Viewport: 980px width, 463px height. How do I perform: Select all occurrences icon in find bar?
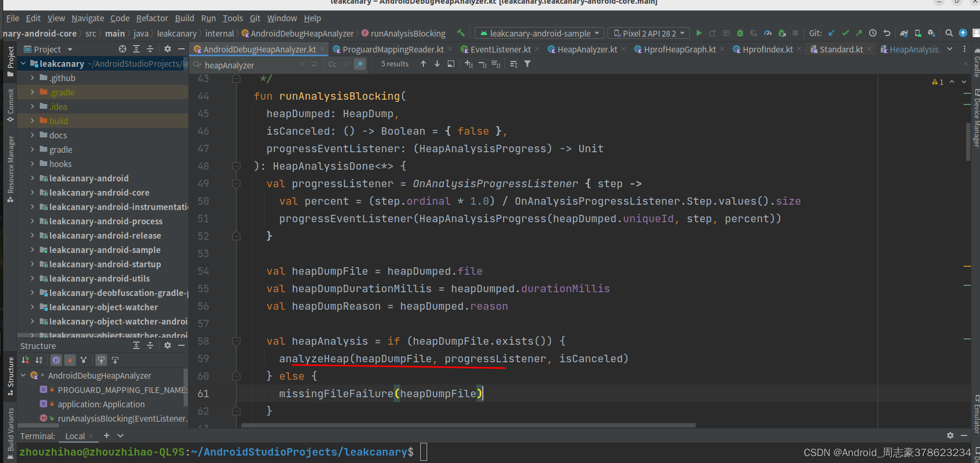click(x=496, y=64)
